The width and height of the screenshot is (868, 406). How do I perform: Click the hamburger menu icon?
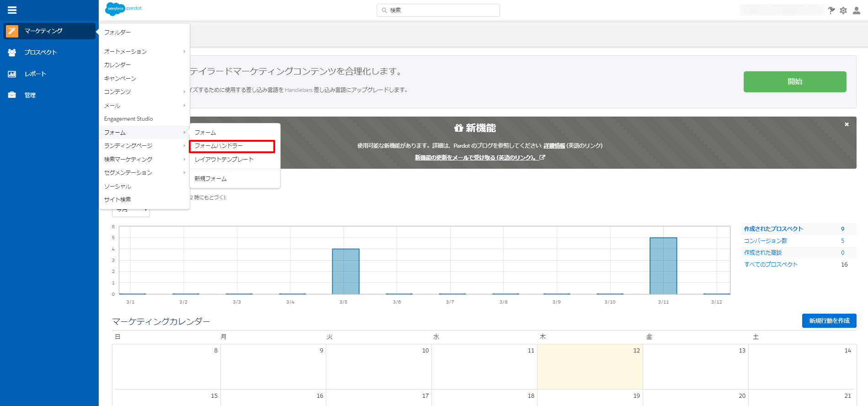pos(12,10)
